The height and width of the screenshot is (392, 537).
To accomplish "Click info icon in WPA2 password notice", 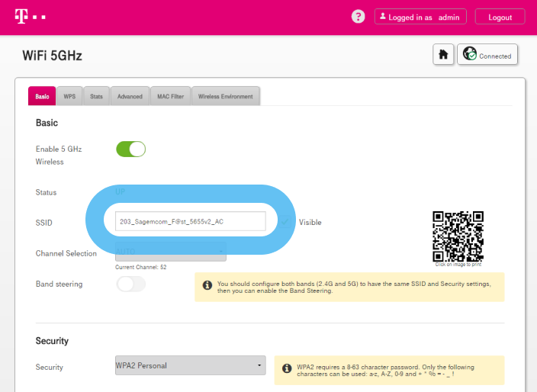I will point(287,368).
